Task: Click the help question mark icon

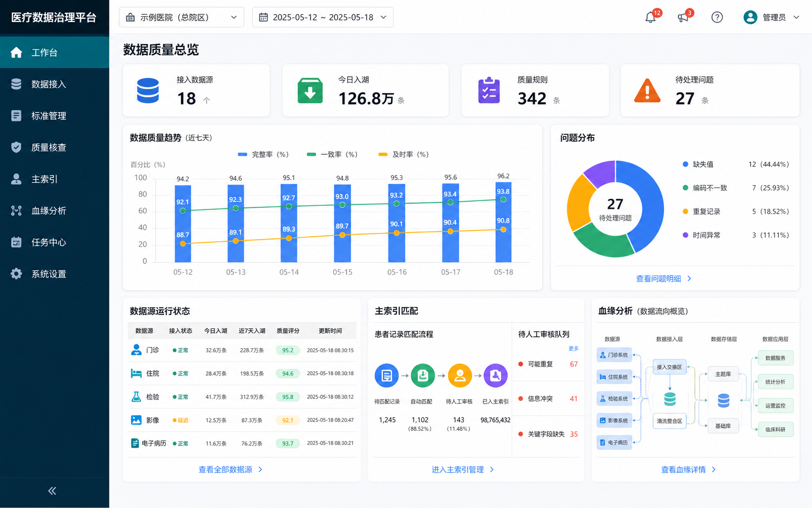Action: (x=717, y=17)
